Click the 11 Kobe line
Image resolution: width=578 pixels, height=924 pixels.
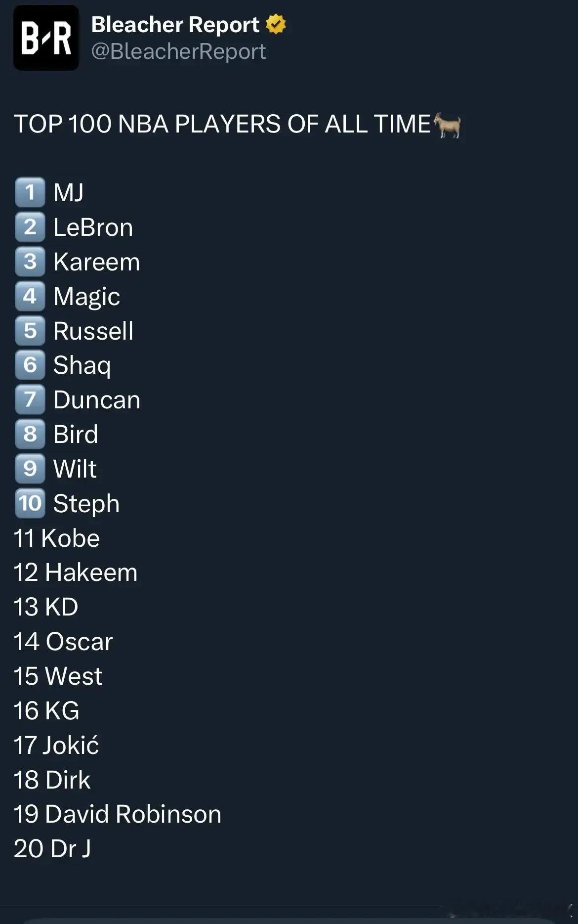[57, 538]
